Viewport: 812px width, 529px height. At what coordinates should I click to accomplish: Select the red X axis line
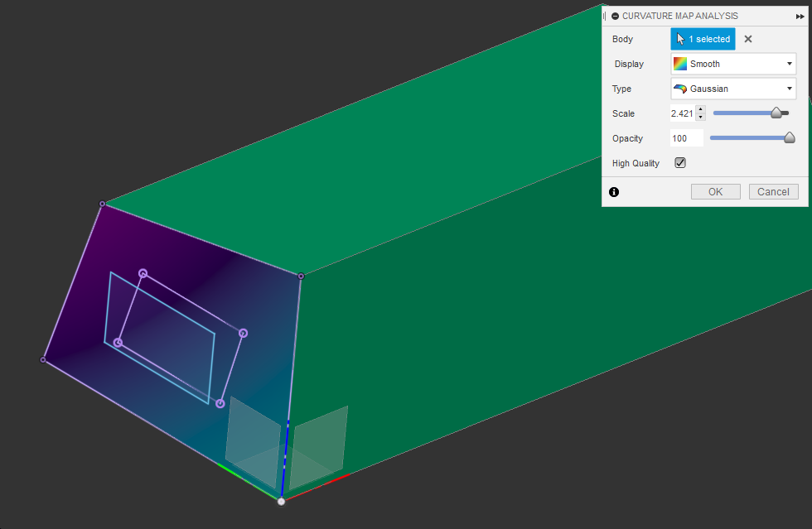pyautogui.click(x=317, y=487)
